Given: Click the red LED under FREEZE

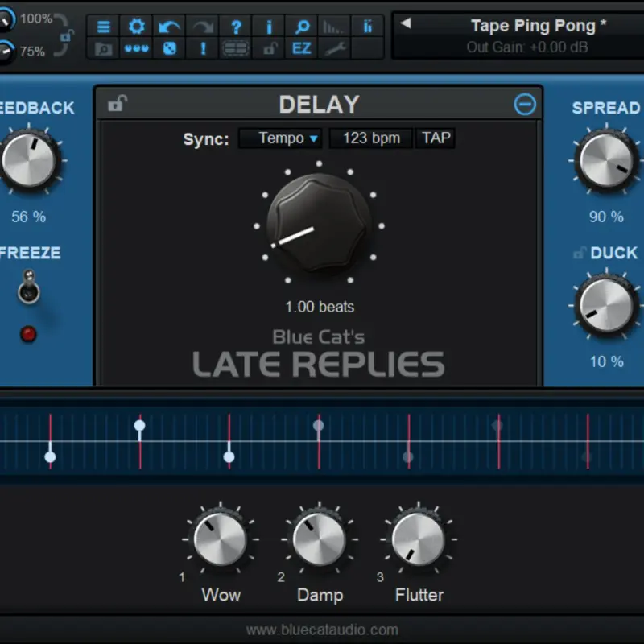Looking at the screenshot, I should [28, 334].
